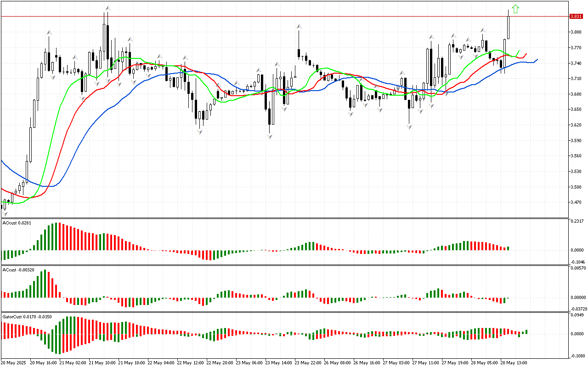Select the ACcust -0.00320 indicator label
Screen dimensions: 588x368
(18, 270)
